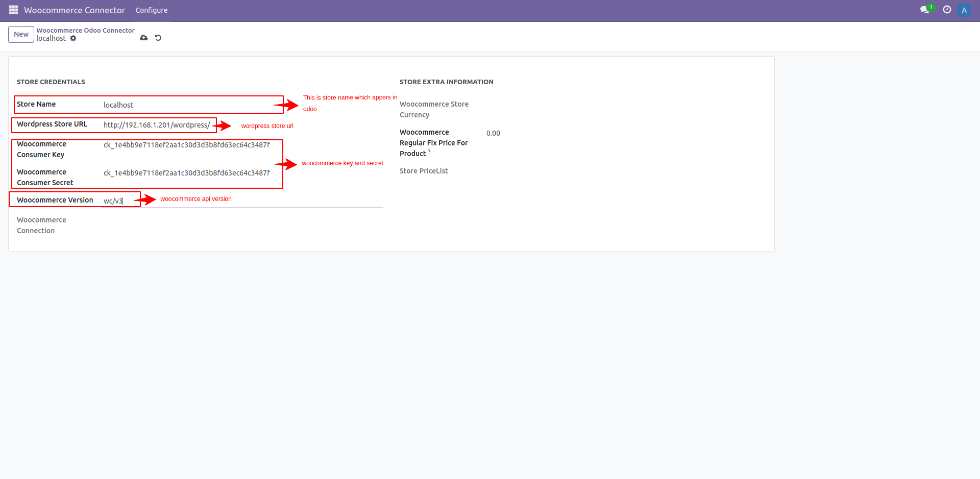This screenshot has height=479, width=980.
Task: Click the New button
Action: point(20,34)
